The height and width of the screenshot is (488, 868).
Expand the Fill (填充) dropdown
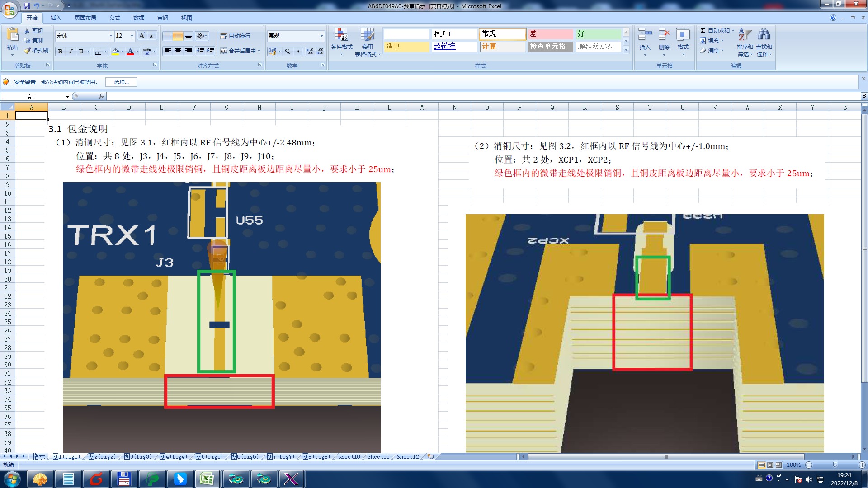[x=722, y=41]
